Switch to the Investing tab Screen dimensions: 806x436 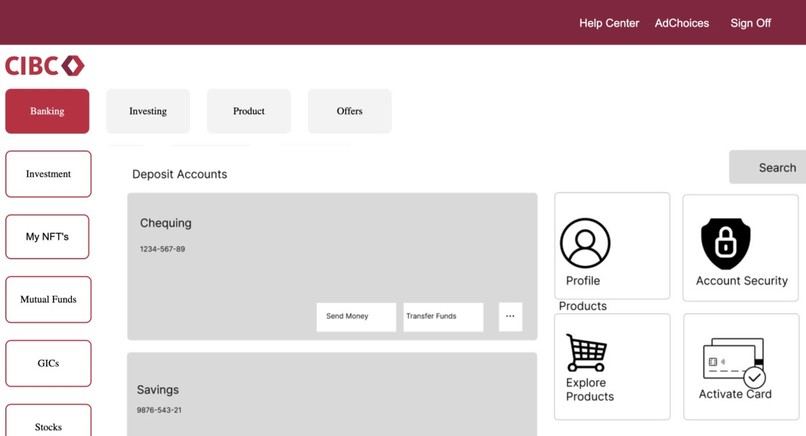pyautogui.click(x=148, y=111)
